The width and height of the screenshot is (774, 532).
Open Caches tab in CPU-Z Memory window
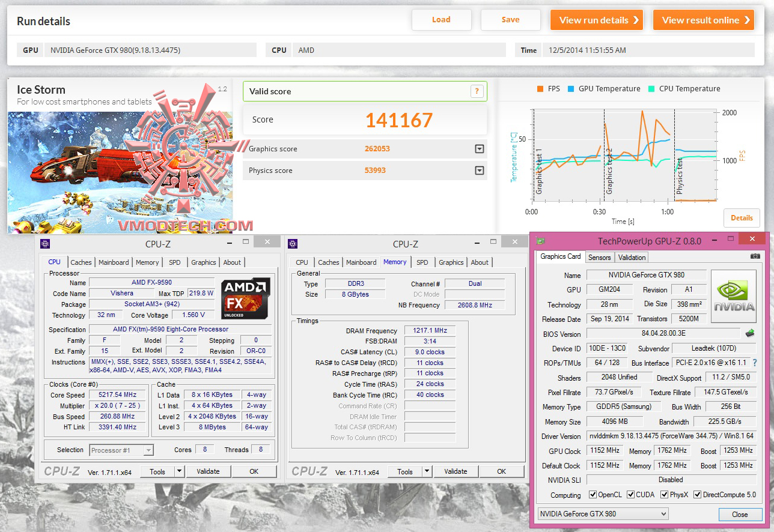329,262
